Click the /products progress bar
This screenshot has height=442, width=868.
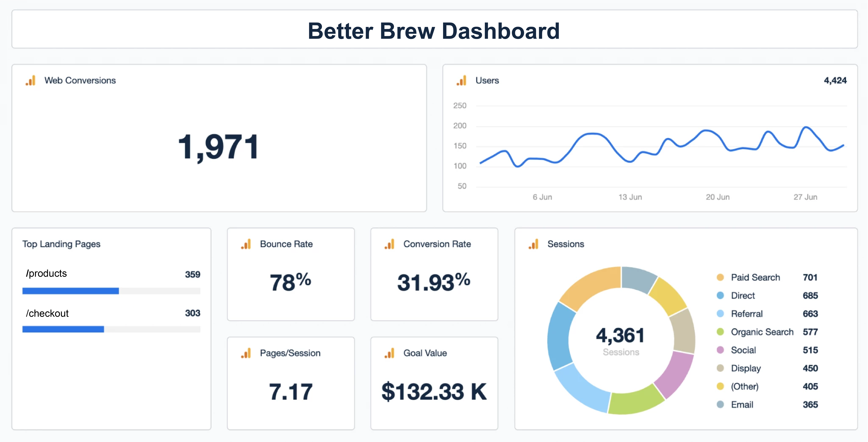click(x=111, y=291)
